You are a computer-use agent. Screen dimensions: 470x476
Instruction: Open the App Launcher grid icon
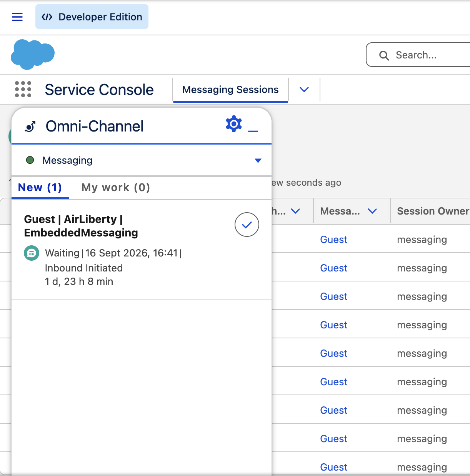pos(23,89)
